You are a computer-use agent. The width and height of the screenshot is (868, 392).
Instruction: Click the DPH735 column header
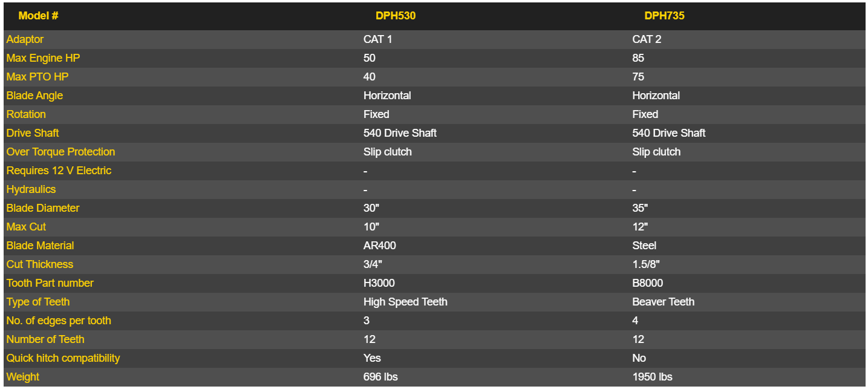click(664, 16)
